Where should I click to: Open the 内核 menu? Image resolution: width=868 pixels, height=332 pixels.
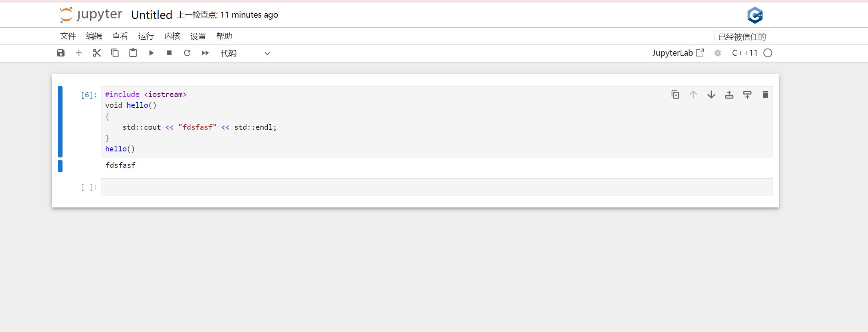[172, 36]
